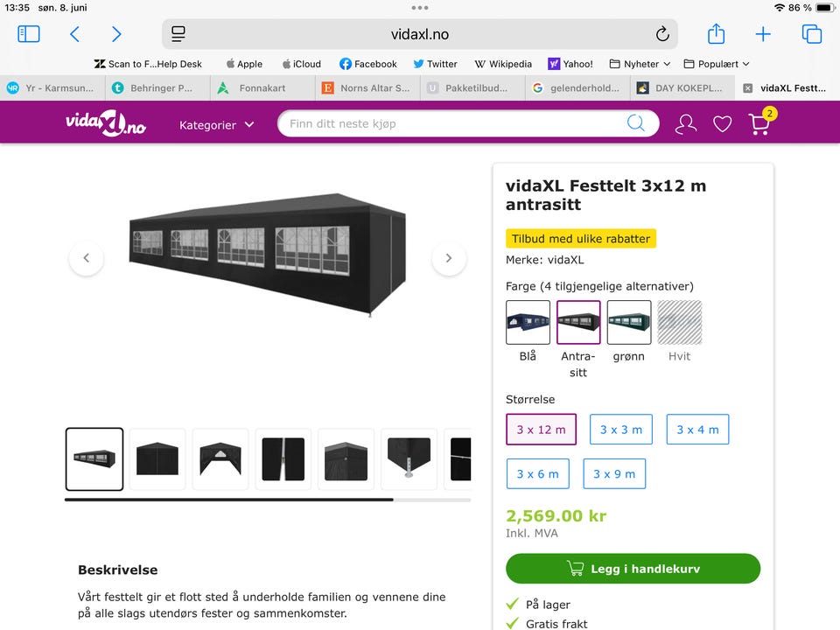Open the tab overview icon
This screenshot has height=630, width=840.
coord(812,34)
